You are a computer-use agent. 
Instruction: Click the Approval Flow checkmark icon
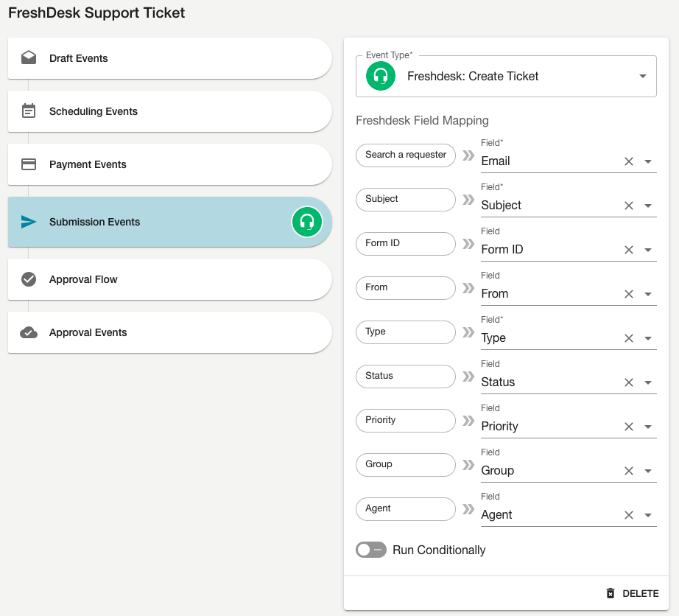29,279
